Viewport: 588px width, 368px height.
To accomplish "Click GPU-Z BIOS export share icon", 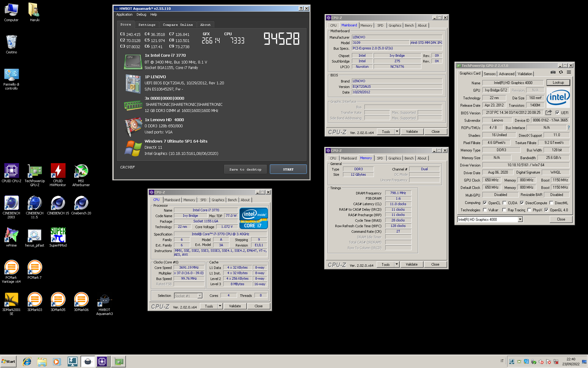I will click(x=548, y=113).
